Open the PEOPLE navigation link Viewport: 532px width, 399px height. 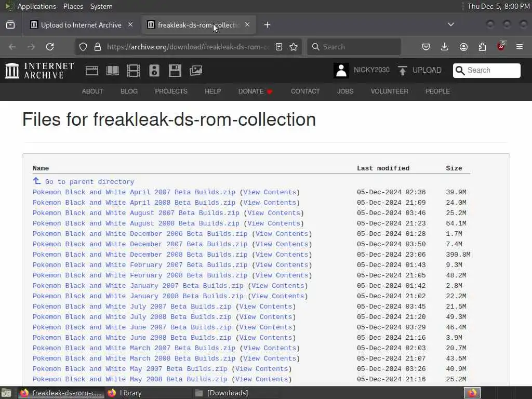click(x=437, y=91)
